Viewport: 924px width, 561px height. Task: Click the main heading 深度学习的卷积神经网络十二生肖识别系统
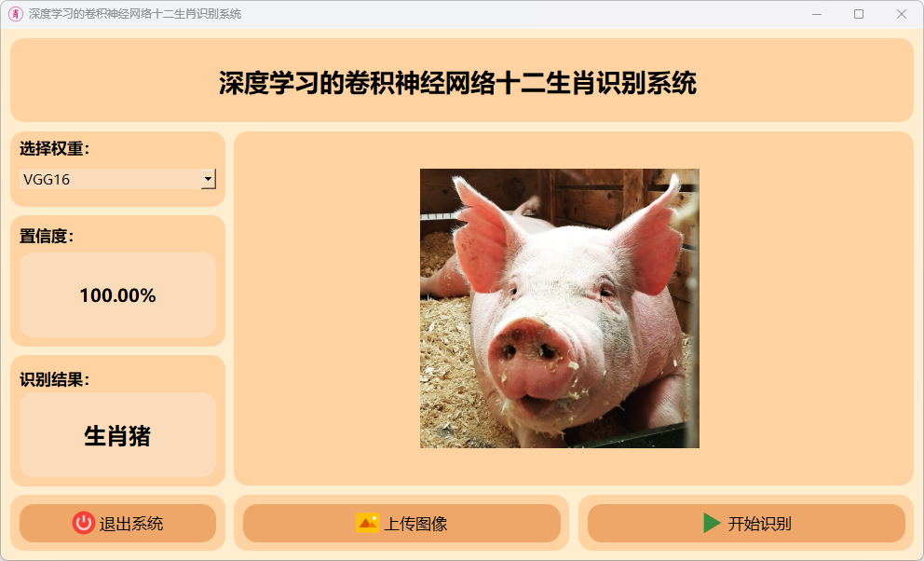pyautogui.click(x=458, y=83)
